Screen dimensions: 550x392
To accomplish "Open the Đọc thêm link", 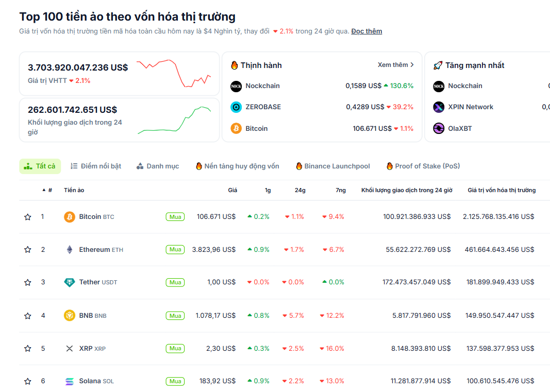I will click(366, 31).
